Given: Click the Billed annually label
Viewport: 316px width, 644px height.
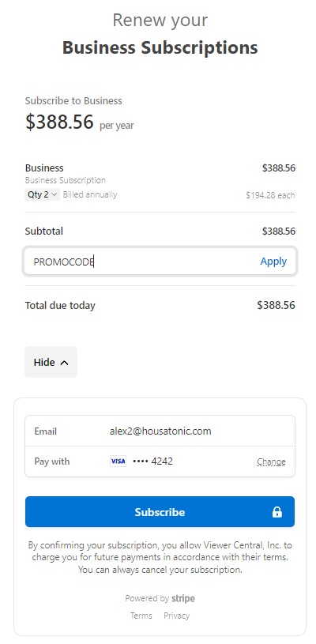Looking at the screenshot, I should pyautogui.click(x=90, y=194).
